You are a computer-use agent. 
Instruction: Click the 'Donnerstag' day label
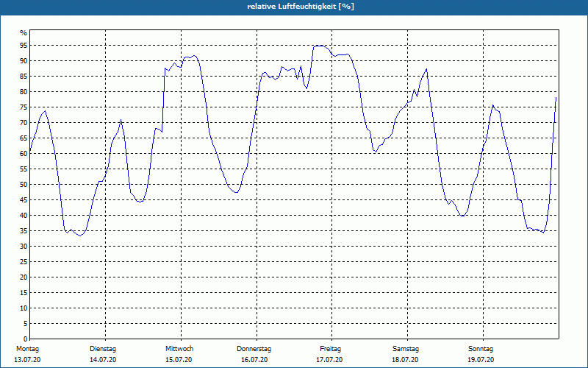point(254,349)
